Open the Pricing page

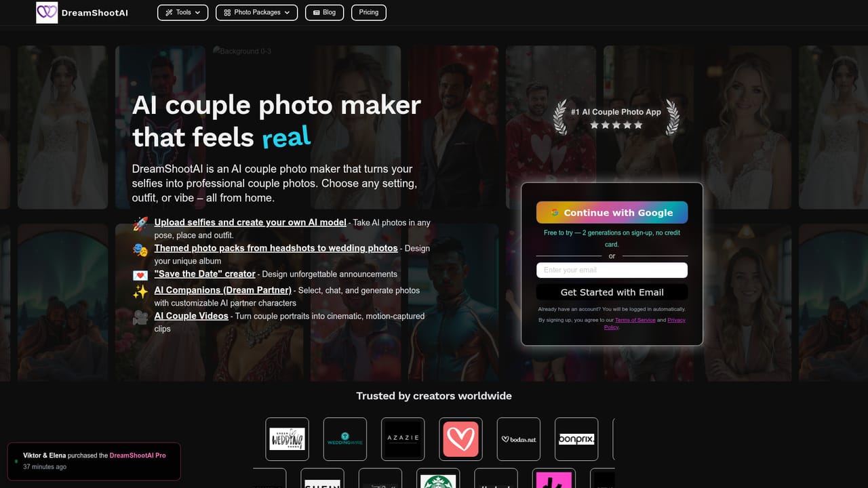[369, 12]
